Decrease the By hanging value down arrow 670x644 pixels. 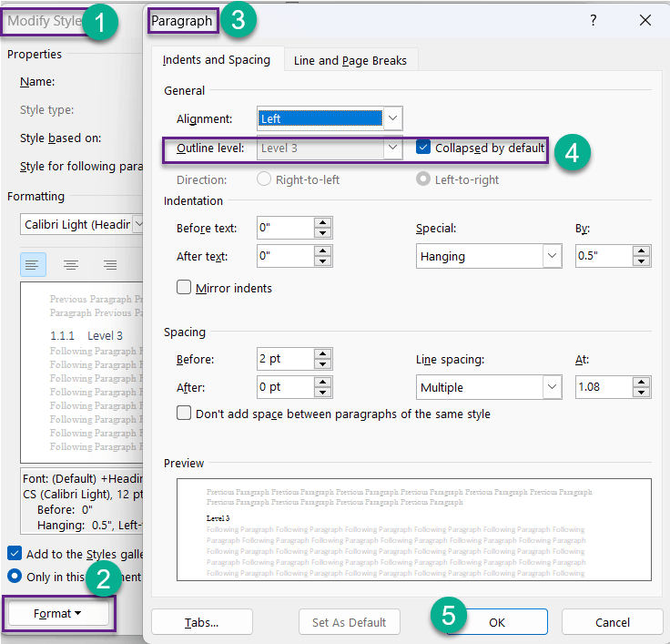click(x=642, y=261)
